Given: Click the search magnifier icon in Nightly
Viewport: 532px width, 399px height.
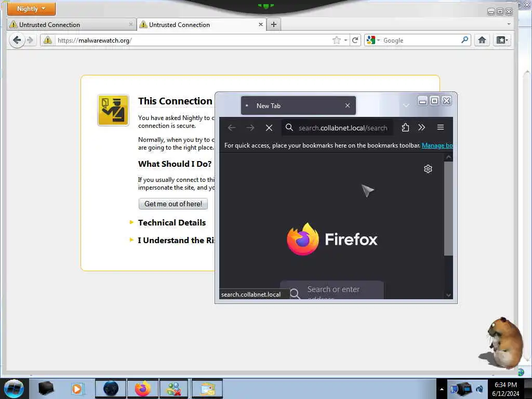Looking at the screenshot, I should pyautogui.click(x=465, y=40).
